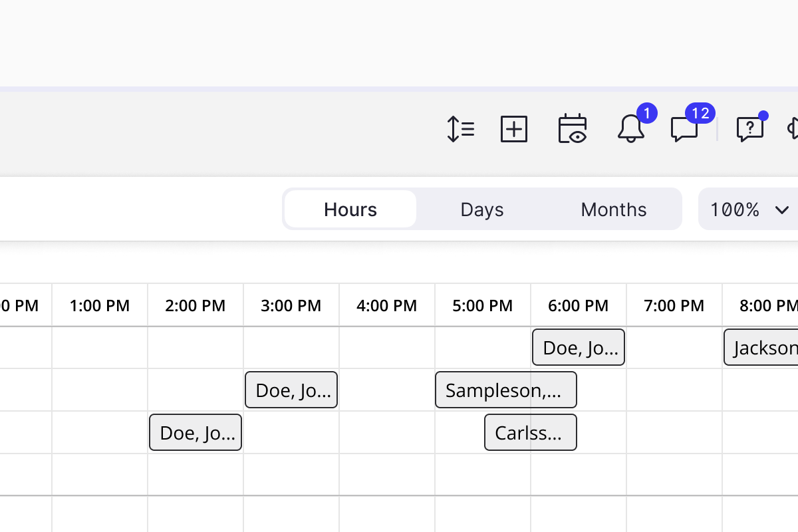Click the add new entry plus icon
This screenshot has width=798, height=532.
(x=513, y=129)
